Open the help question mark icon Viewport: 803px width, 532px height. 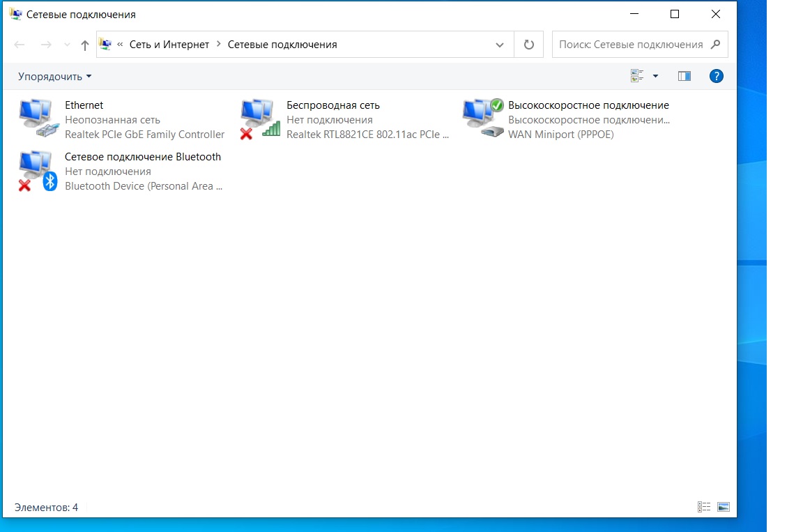tap(716, 77)
